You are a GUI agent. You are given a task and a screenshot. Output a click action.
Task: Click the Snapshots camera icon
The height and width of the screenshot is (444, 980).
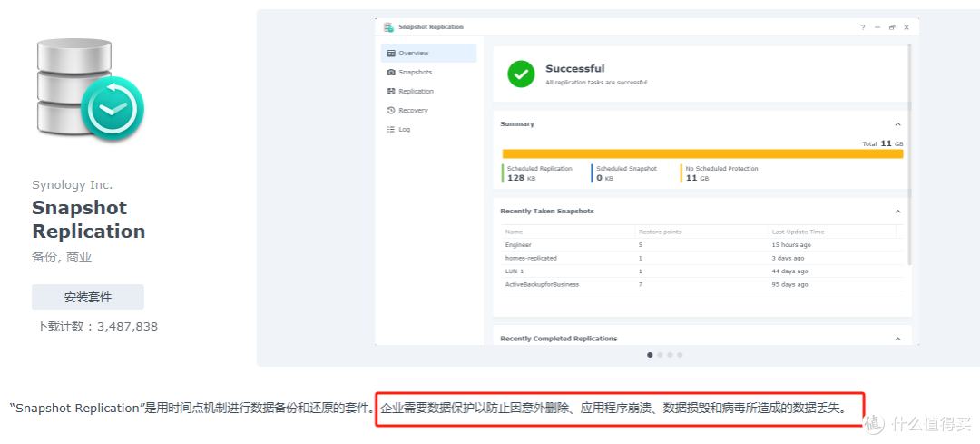(x=391, y=73)
